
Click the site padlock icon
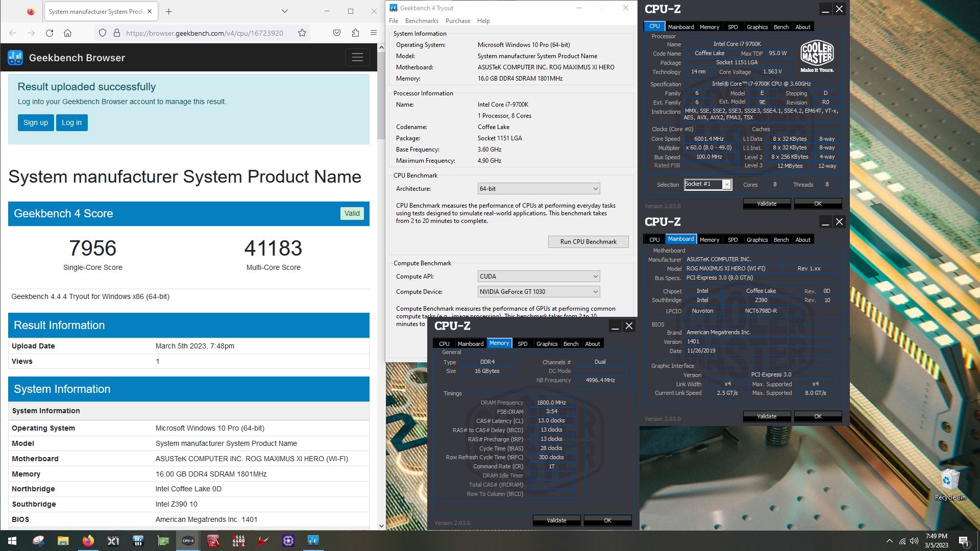click(x=117, y=33)
